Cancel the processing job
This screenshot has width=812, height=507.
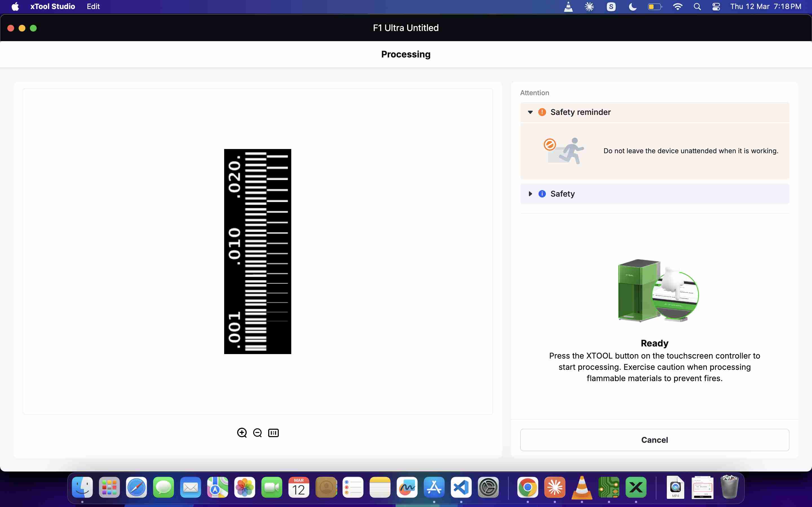654,440
